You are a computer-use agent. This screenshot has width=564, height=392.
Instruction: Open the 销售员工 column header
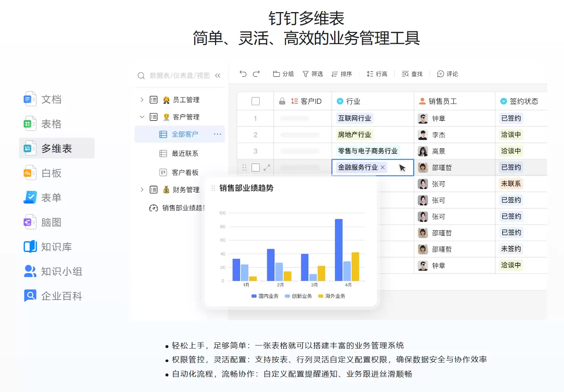(454, 101)
